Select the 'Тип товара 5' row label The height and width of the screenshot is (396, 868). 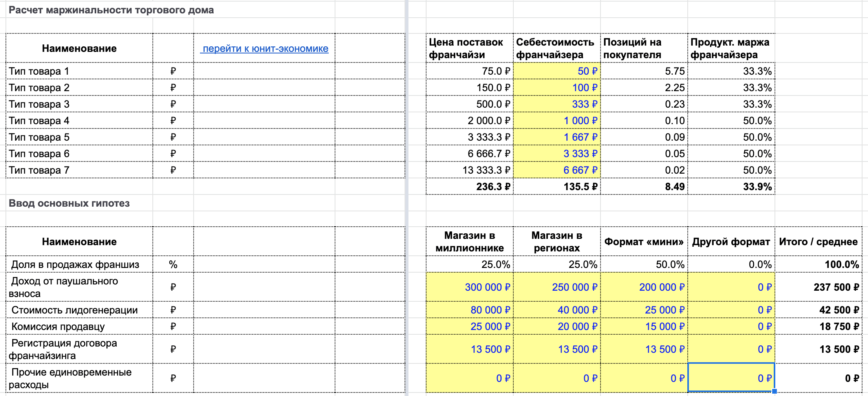39,137
